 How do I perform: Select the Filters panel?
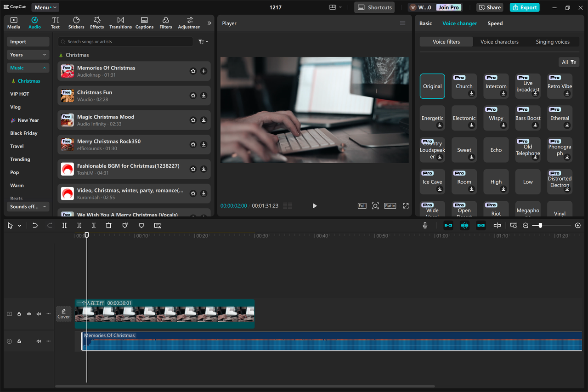click(165, 22)
